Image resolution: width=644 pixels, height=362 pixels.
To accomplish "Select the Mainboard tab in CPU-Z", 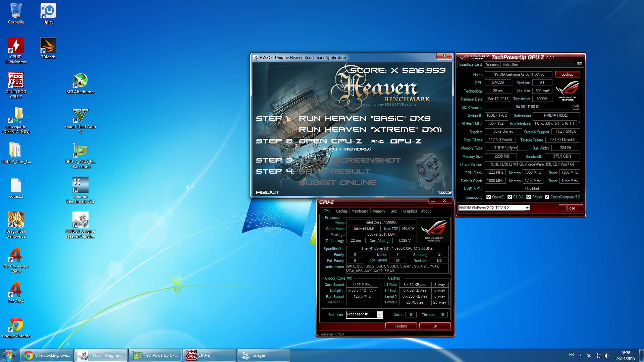I will click(x=360, y=211).
